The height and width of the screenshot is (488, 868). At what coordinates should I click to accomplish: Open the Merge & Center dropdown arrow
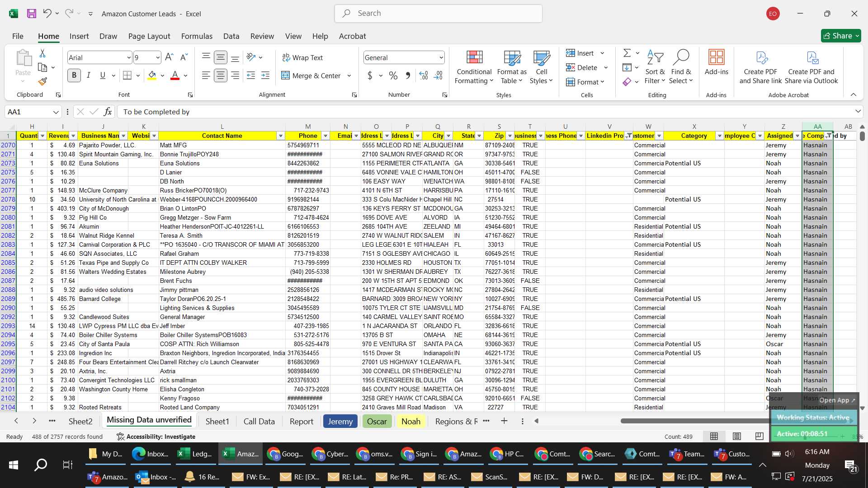click(349, 76)
